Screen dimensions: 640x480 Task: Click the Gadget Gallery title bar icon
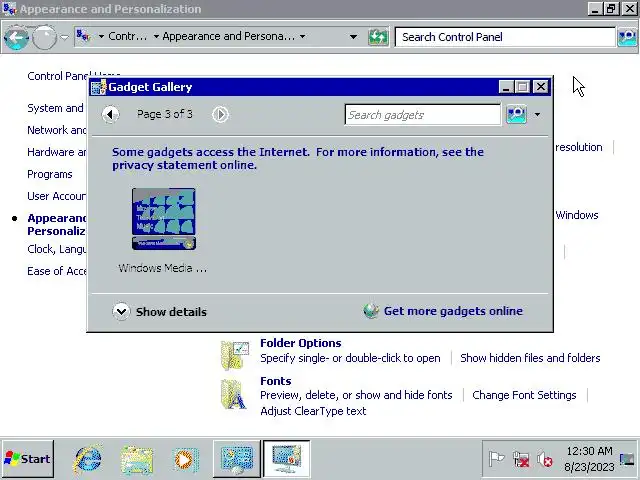coord(98,87)
